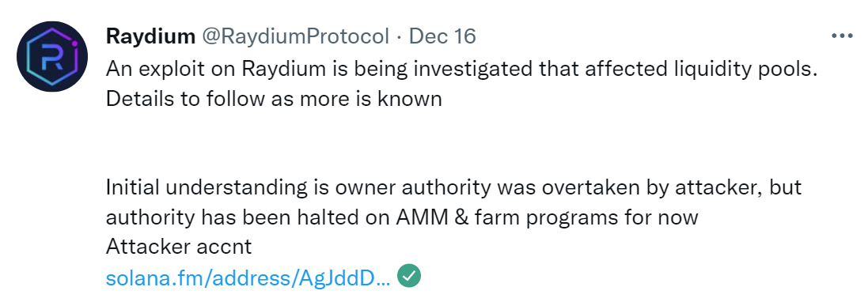Open the three-dot more options menu
This screenshot has width=868, height=302.
[842, 36]
